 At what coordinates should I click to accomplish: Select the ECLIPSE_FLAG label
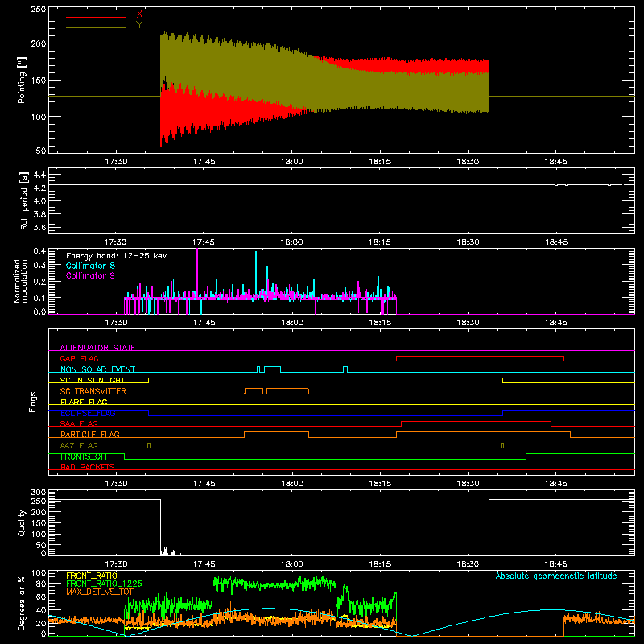(88, 413)
